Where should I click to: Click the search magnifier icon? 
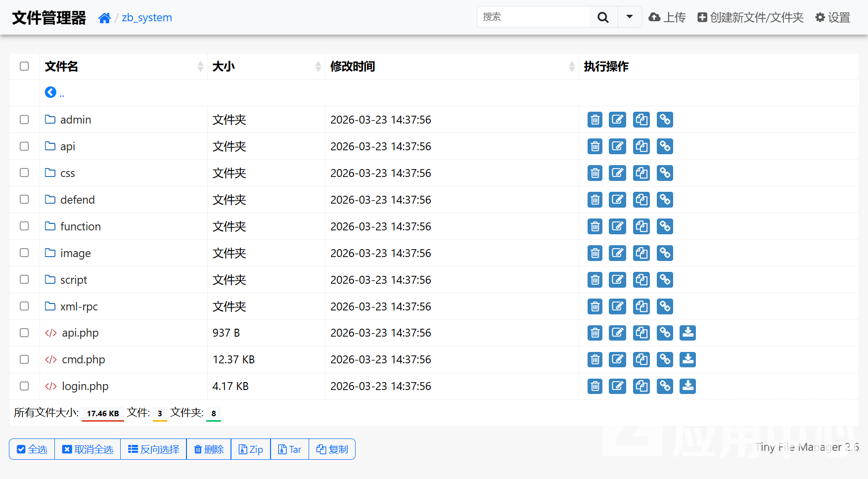tap(603, 17)
